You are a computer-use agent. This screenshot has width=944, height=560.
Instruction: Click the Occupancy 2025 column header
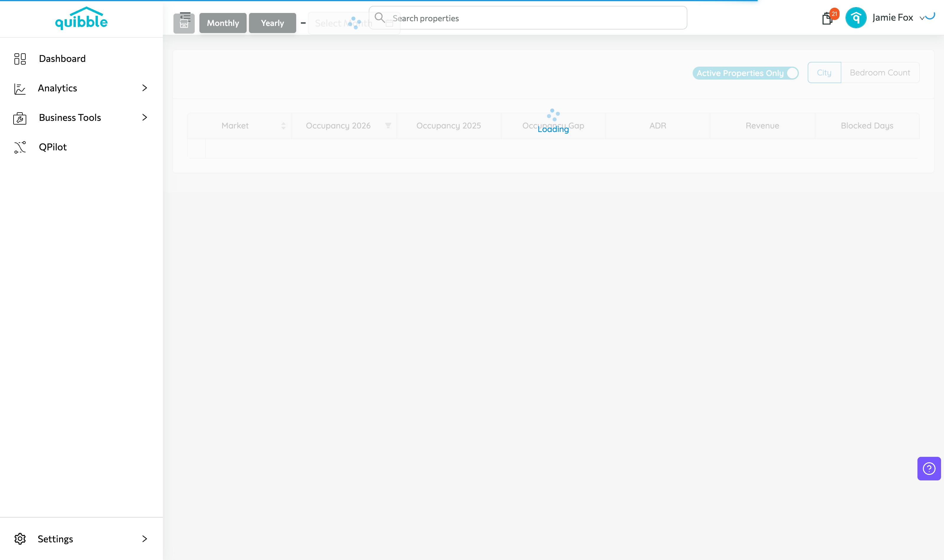point(449,126)
